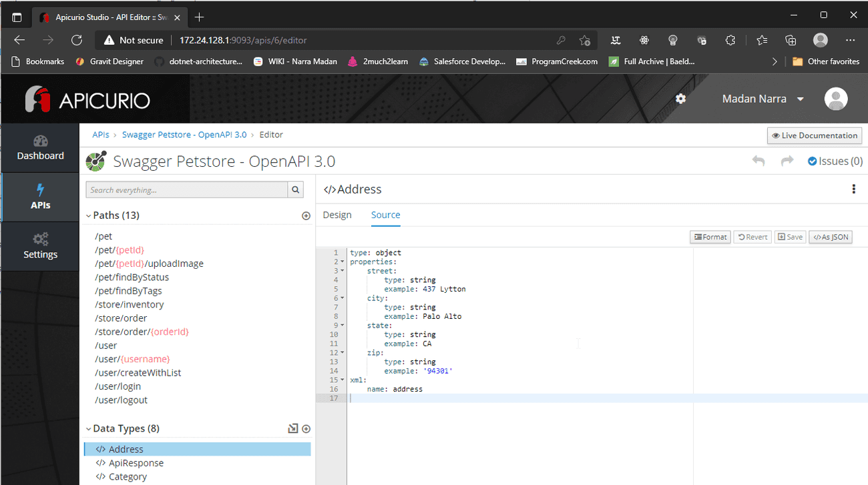This screenshot has height=485, width=868.
Task: Reload the page with the refresh icon
Action: click(76, 40)
